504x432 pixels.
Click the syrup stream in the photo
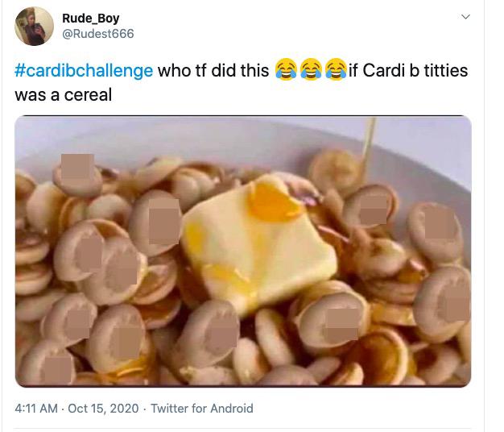click(368, 145)
